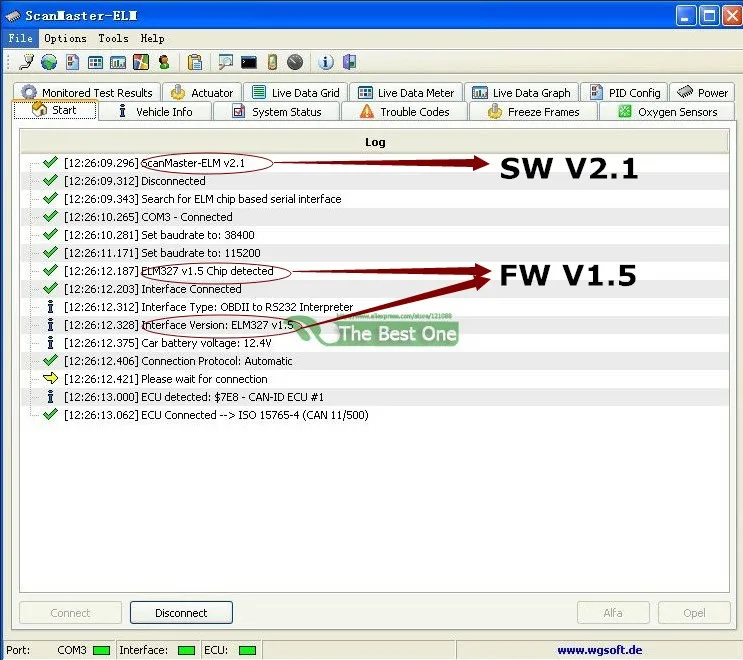Open the Live Data Meter tab

click(x=407, y=92)
